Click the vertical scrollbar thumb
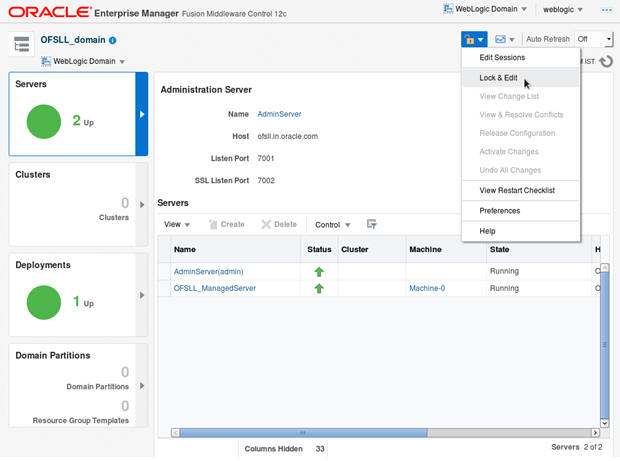This screenshot has width=620, height=461. click(x=605, y=345)
